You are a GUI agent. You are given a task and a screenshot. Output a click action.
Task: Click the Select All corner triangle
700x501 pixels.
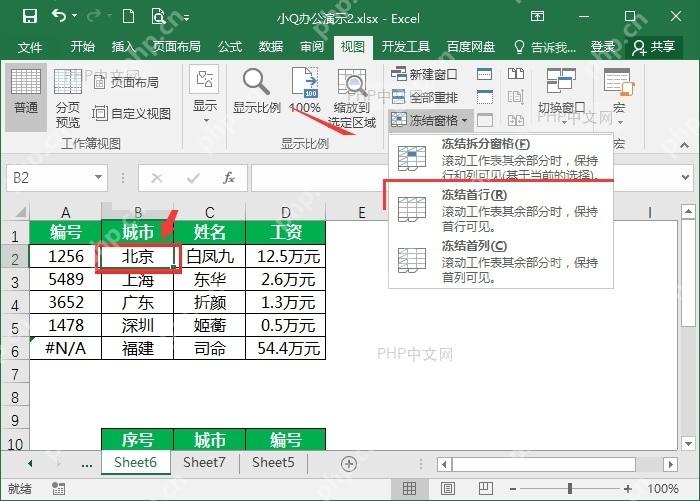coord(20,211)
